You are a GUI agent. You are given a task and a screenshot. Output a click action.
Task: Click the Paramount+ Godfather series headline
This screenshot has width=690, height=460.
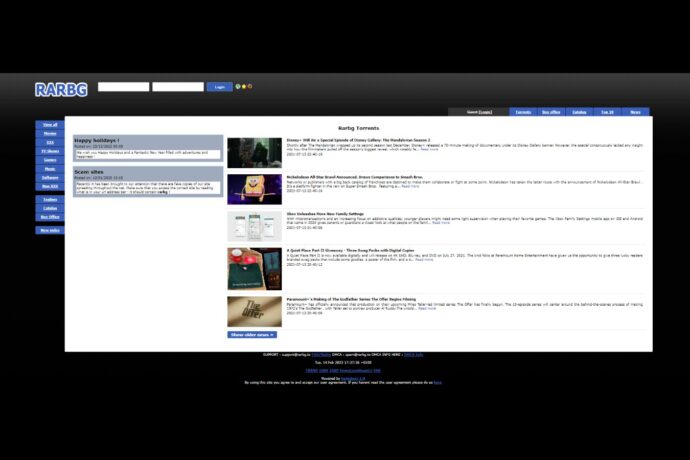[x=351, y=299]
